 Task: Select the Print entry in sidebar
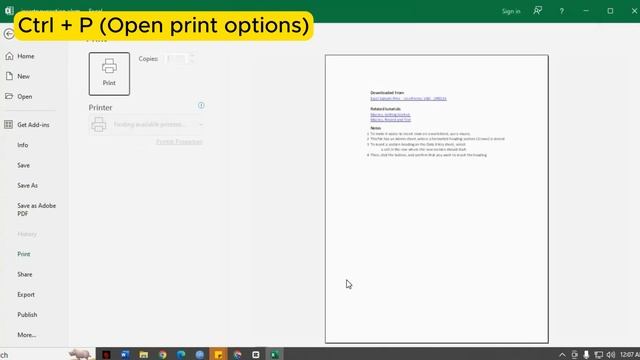(24, 254)
